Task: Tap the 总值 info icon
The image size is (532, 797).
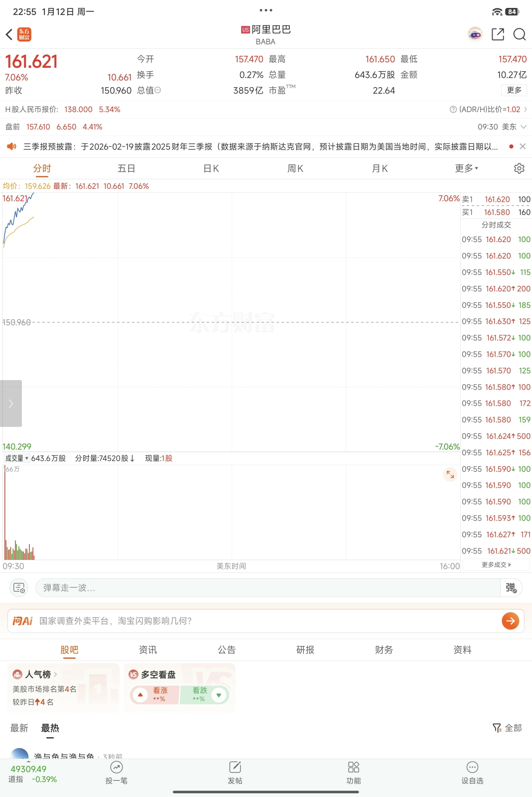Action: (x=158, y=90)
